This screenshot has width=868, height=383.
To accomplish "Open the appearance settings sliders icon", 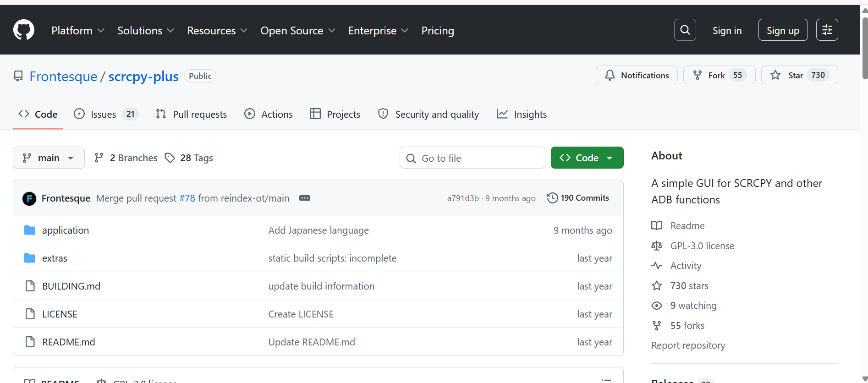I will 827,30.
